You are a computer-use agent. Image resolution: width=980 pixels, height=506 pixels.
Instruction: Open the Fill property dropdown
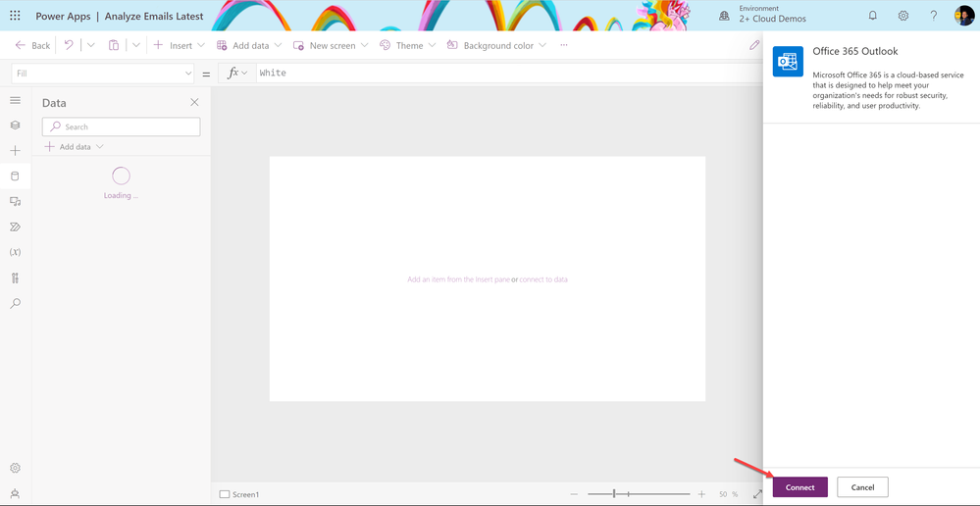point(102,74)
